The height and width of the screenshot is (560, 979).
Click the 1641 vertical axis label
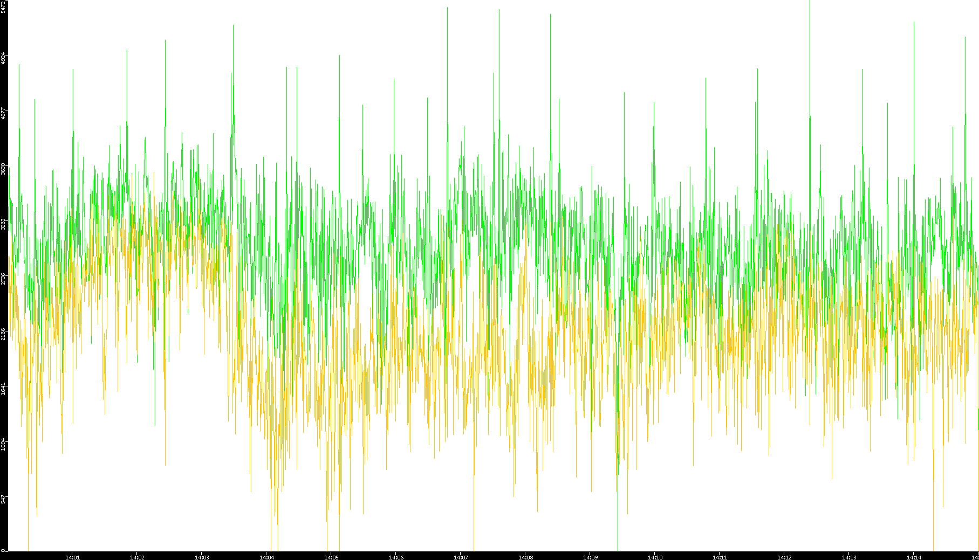coord(4,389)
